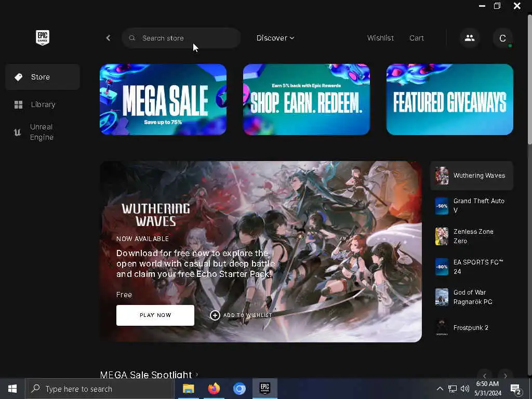The height and width of the screenshot is (399, 532).
Task: Open Featured Giveaways banner
Action: [x=450, y=99]
